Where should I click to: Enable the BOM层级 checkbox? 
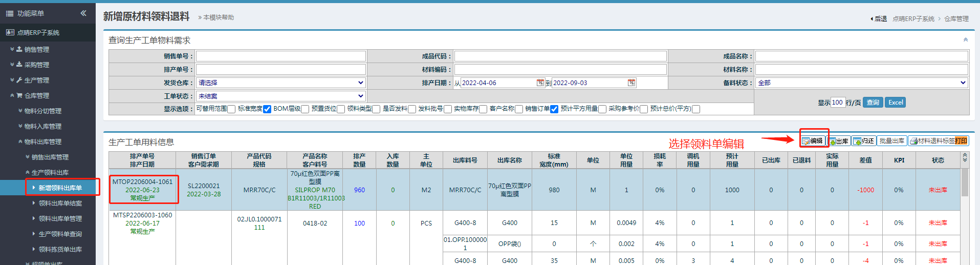click(x=305, y=109)
